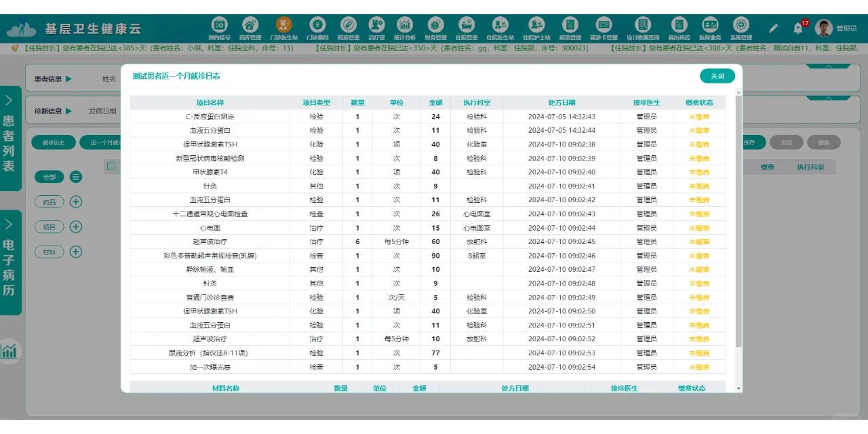
Task: Open the 医保业务 module icon
Action: pyautogui.click(x=710, y=24)
